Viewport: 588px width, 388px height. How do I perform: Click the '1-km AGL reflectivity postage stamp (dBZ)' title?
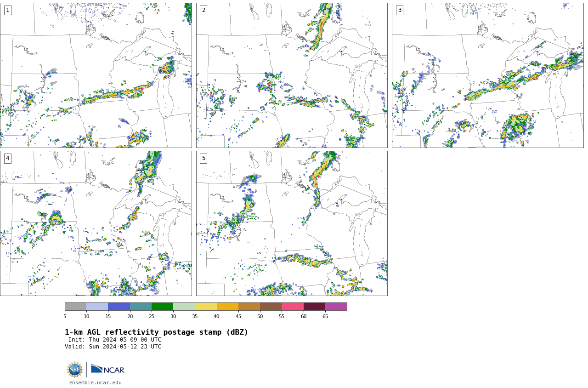[156, 332]
